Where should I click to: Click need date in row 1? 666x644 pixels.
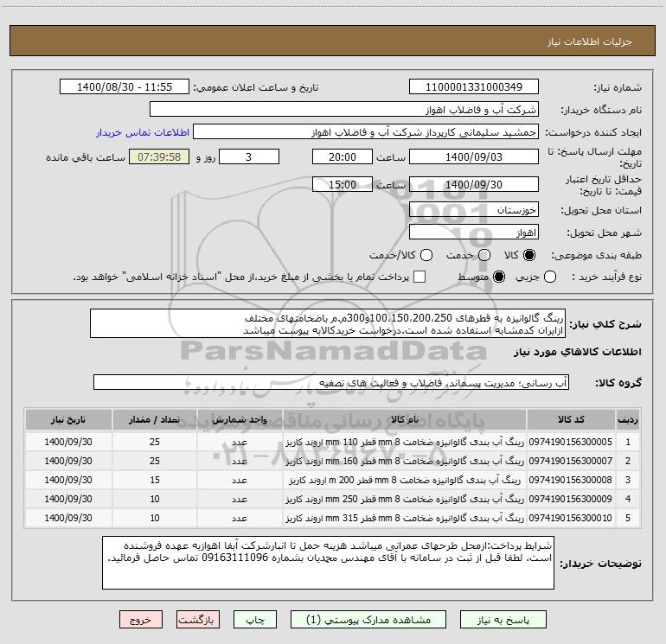(x=68, y=442)
